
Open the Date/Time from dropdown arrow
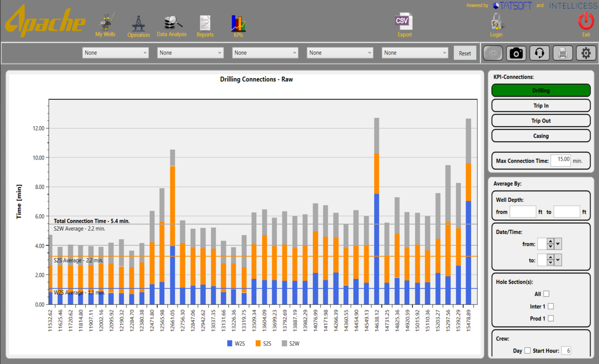558,244
